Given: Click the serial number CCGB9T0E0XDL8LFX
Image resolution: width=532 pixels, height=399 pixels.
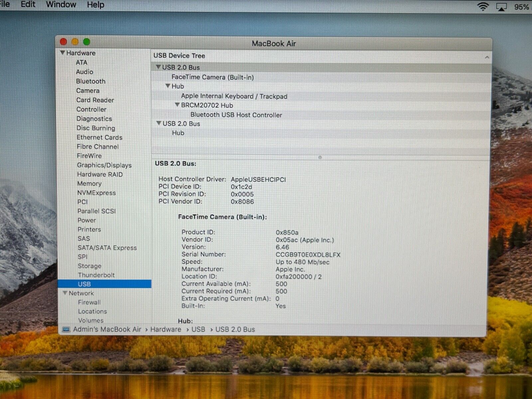Looking at the screenshot, I should click(x=308, y=255).
